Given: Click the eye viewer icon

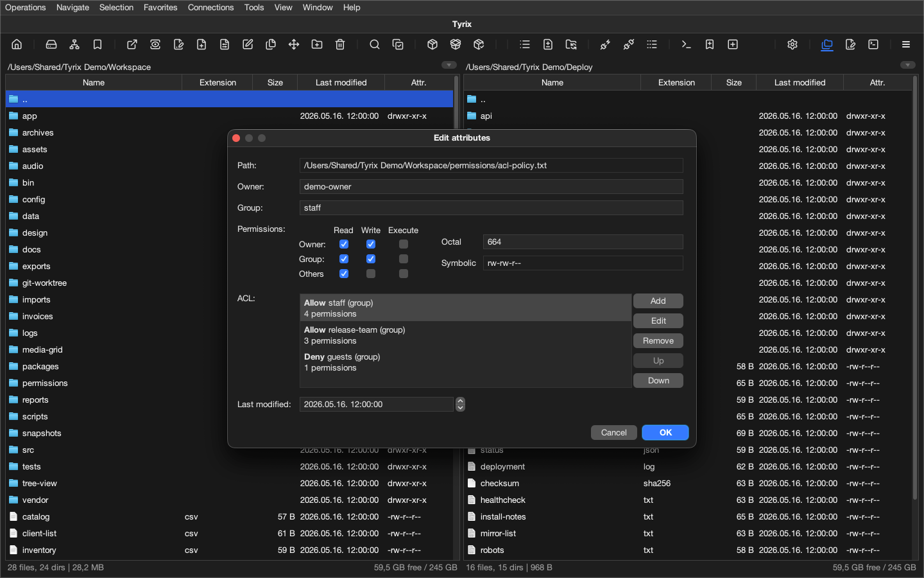Looking at the screenshot, I should 155,44.
